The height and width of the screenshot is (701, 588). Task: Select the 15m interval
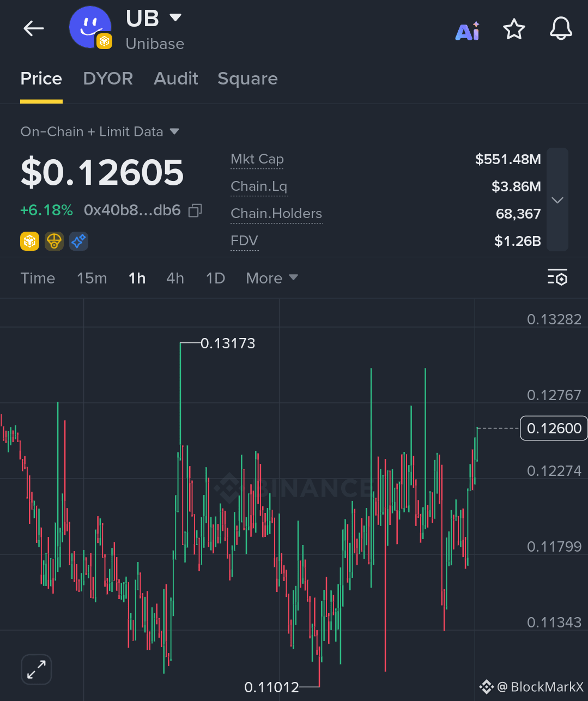click(x=92, y=278)
